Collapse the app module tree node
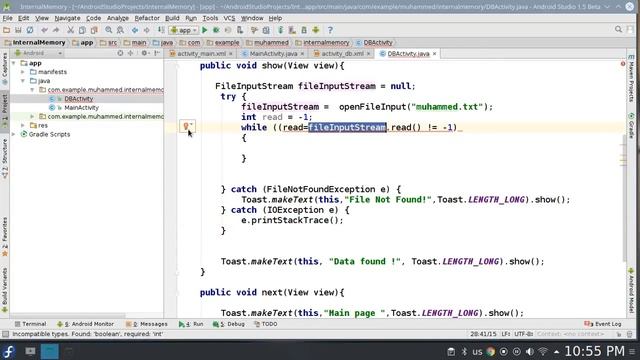This screenshot has width=640, height=360. 14,63
